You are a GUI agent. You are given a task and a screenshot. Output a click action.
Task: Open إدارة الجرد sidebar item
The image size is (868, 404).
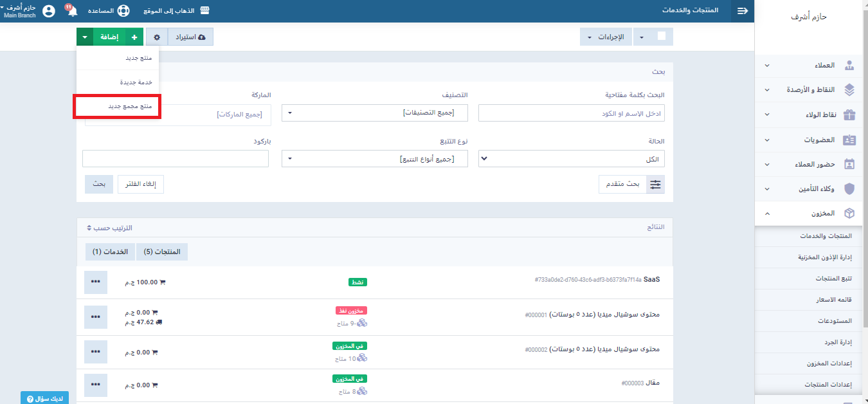808,342
